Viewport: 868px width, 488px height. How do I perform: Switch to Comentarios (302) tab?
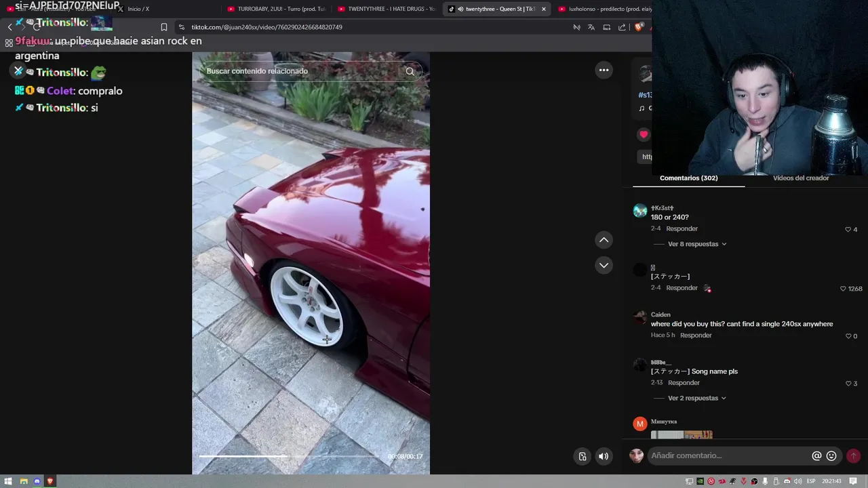688,178
